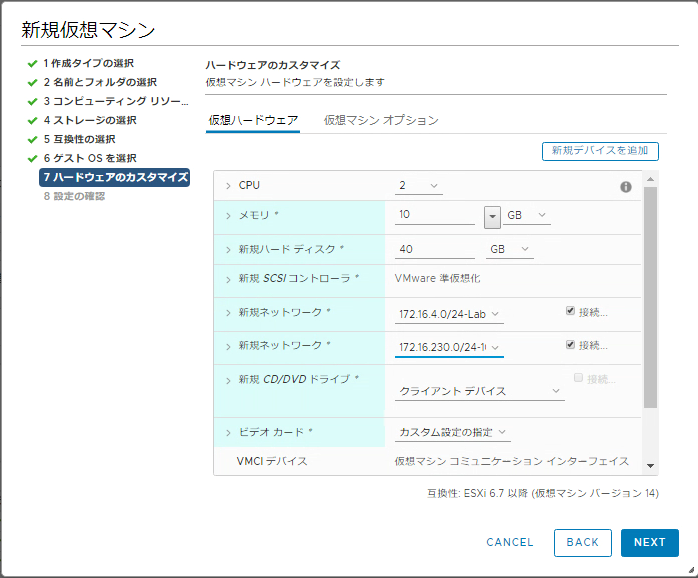Click 仮想マシン コミュニケーション インターフェイス text

click(x=511, y=461)
